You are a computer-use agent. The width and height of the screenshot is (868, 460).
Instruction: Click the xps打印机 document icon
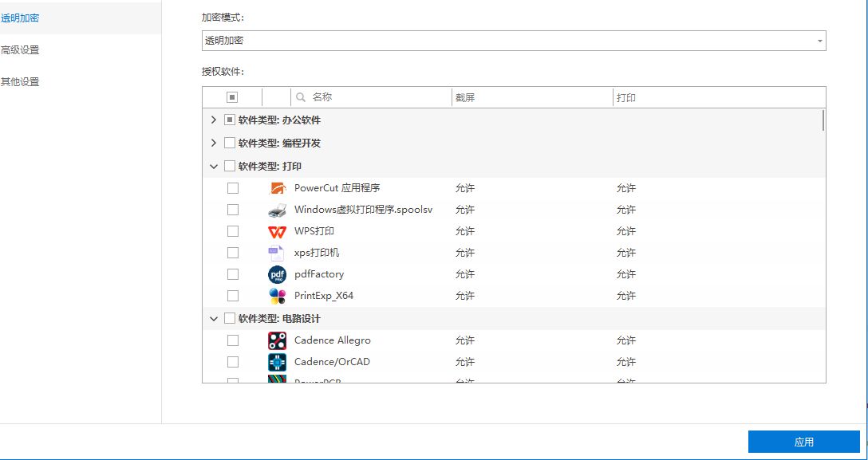coord(276,253)
